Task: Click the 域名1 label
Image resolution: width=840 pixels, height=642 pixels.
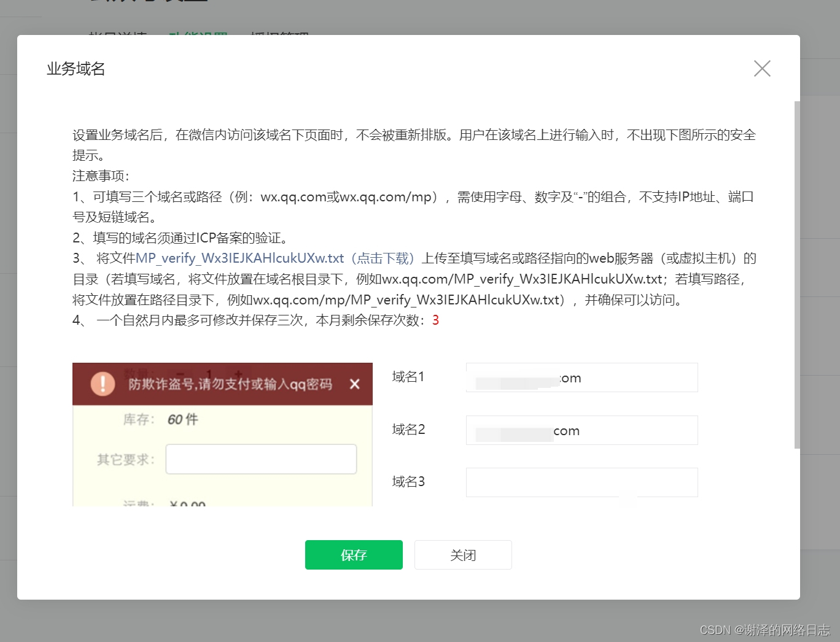Action: click(x=408, y=377)
